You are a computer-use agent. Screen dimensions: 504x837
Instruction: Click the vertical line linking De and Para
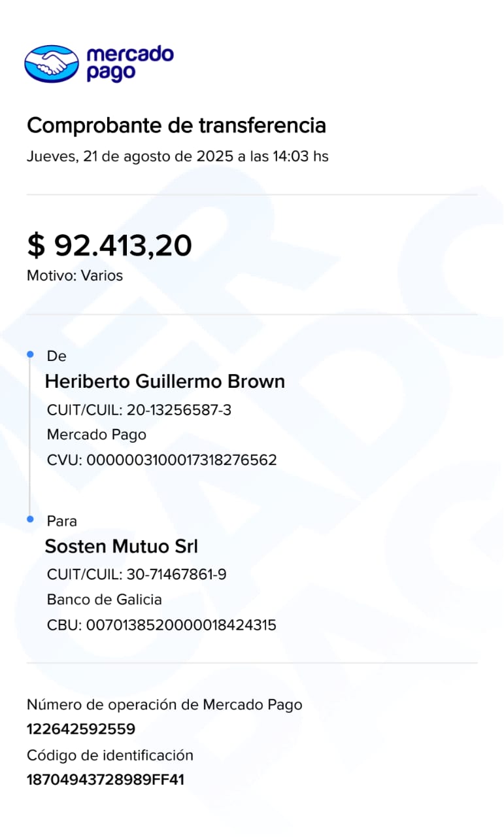30,437
